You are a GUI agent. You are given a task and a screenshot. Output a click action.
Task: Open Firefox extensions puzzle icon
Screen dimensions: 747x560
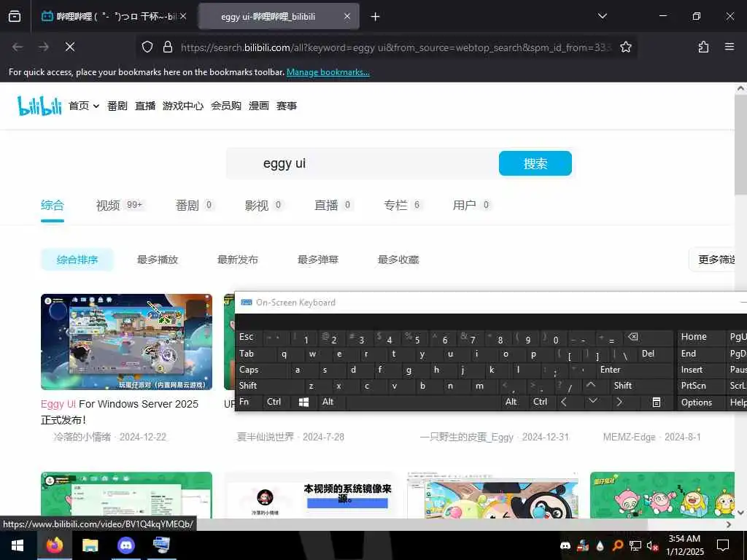tap(703, 47)
